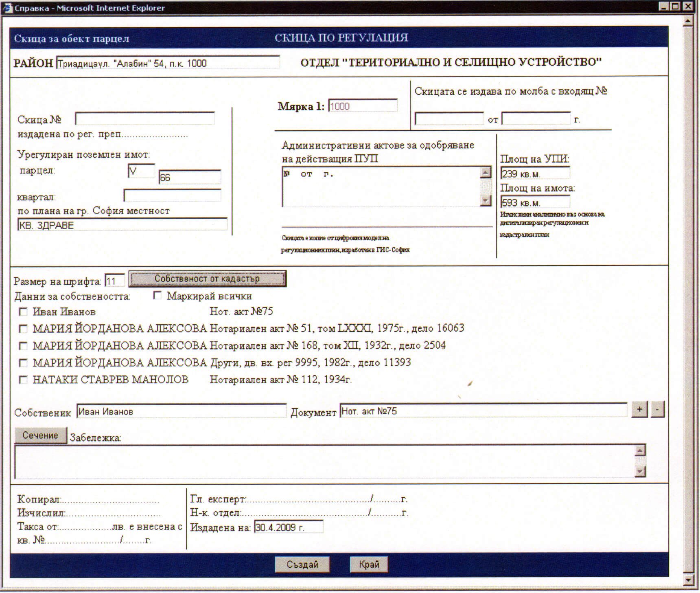This screenshot has height=593, width=700.
Task: Click up arrow of Административни актове scrollbar
Action: pos(486,172)
